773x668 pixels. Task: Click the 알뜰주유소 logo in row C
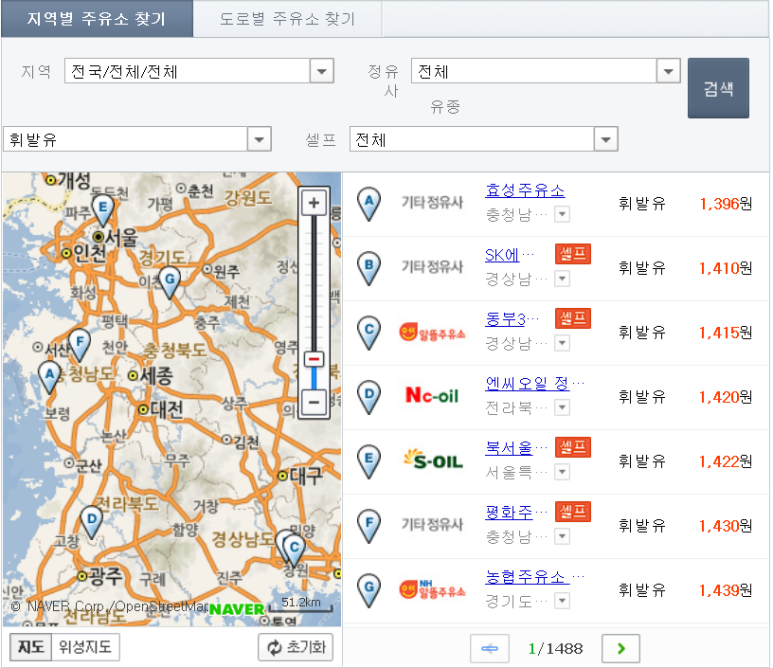pos(432,332)
